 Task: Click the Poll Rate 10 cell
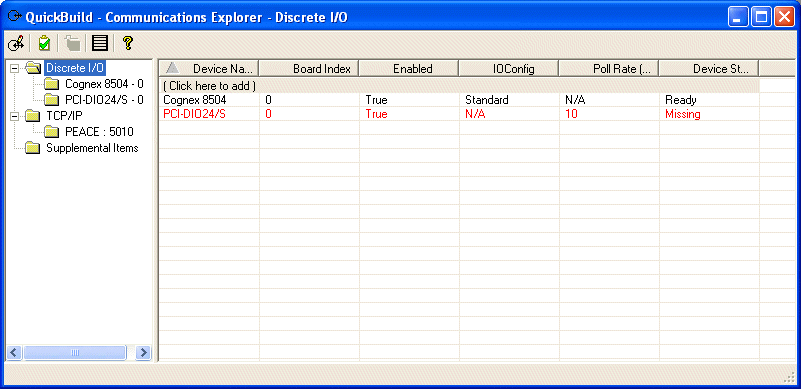point(609,114)
